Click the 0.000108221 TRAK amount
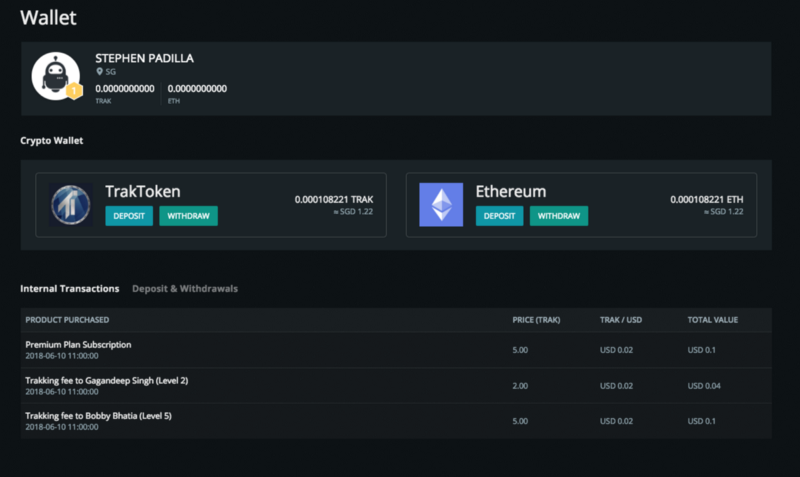 [334, 199]
